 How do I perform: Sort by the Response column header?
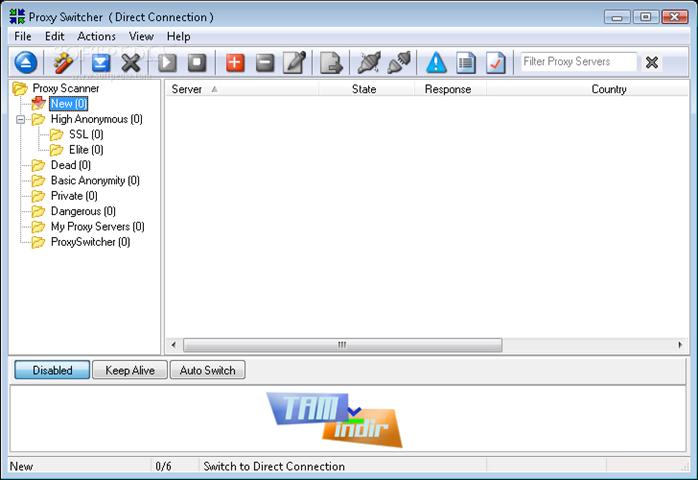450,89
